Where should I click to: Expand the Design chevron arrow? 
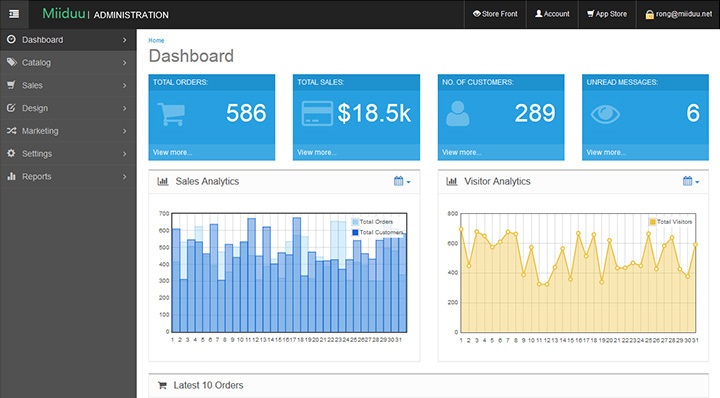tap(124, 108)
